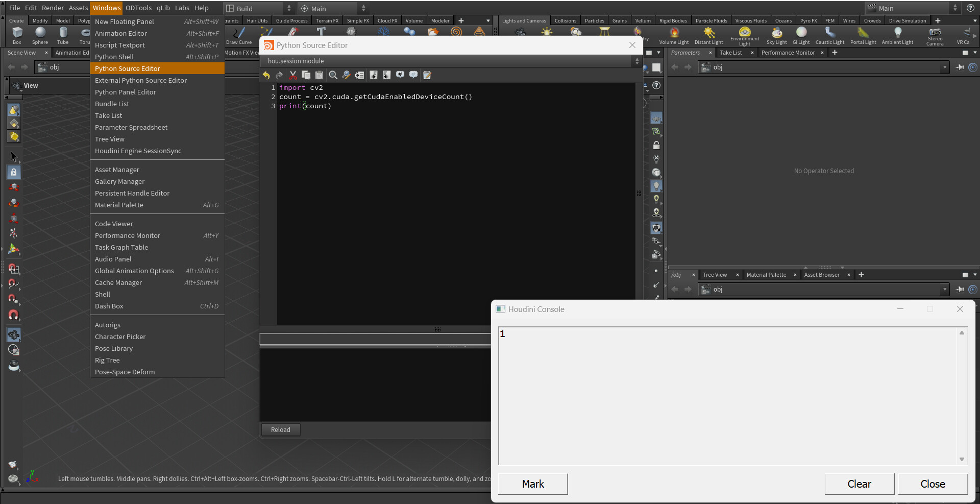Open top-right Main take dropdown
The height and width of the screenshot is (504, 980).
(912, 8)
